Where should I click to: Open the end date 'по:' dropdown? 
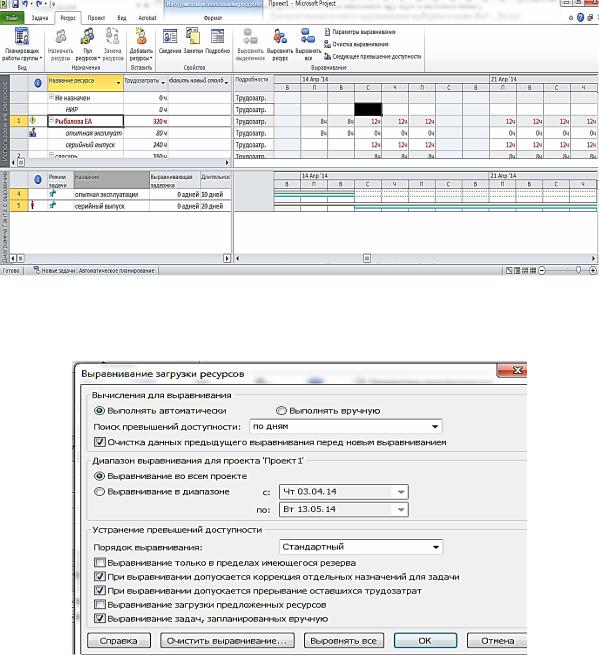click(x=401, y=509)
